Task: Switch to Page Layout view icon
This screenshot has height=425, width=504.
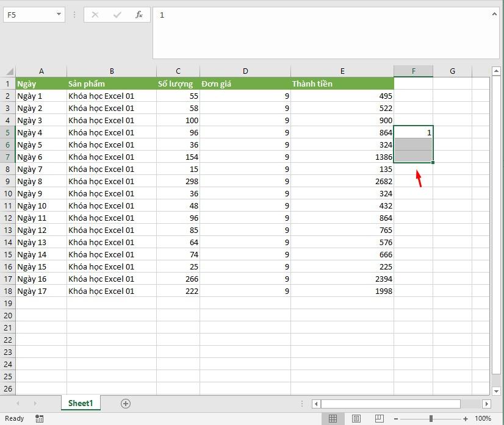Action: tap(356, 418)
